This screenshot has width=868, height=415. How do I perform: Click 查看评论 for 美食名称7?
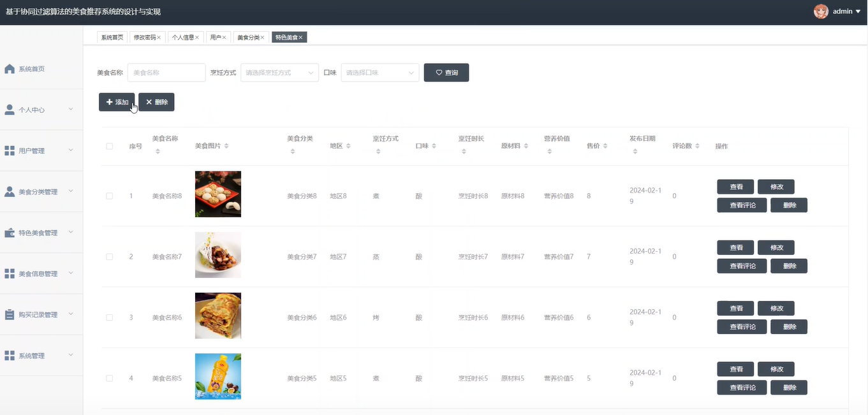(742, 266)
